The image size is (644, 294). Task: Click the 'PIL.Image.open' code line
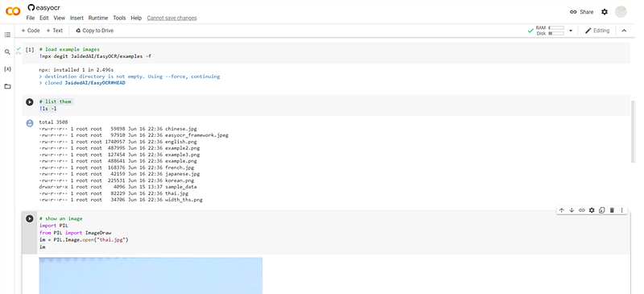[85, 240]
